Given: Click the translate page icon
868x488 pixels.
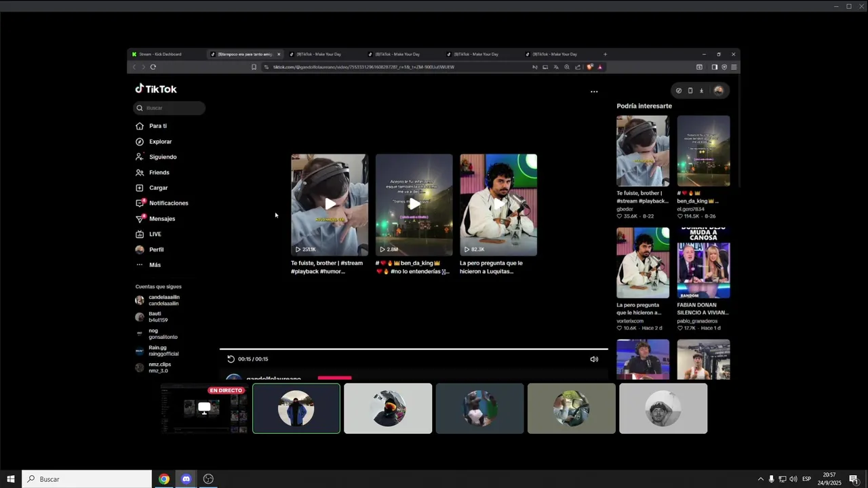Looking at the screenshot, I should pyautogui.click(x=556, y=67).
